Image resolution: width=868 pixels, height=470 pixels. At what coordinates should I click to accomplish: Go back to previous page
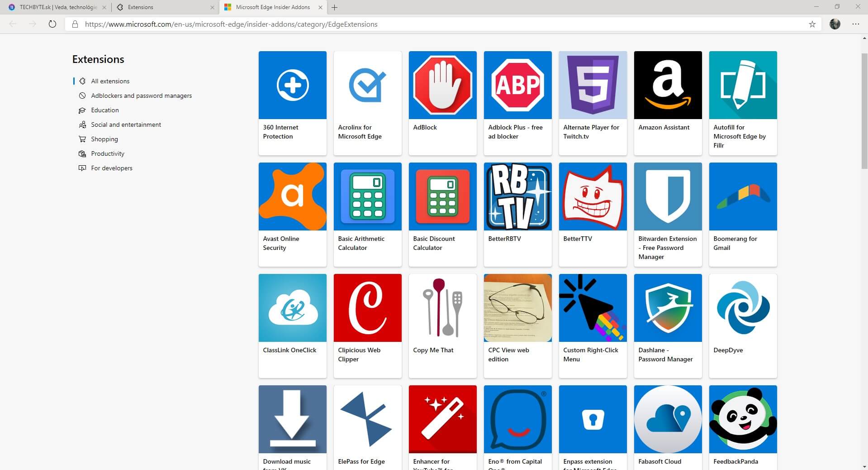pyautogui.click(x=13, y=24)
